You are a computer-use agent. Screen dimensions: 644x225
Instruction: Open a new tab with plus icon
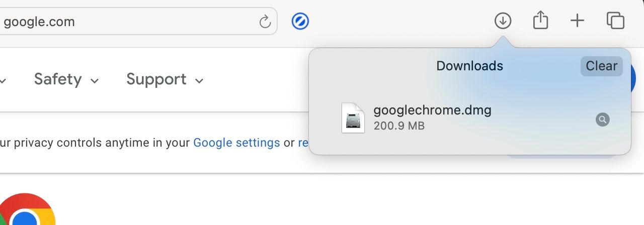click(577, 21)
